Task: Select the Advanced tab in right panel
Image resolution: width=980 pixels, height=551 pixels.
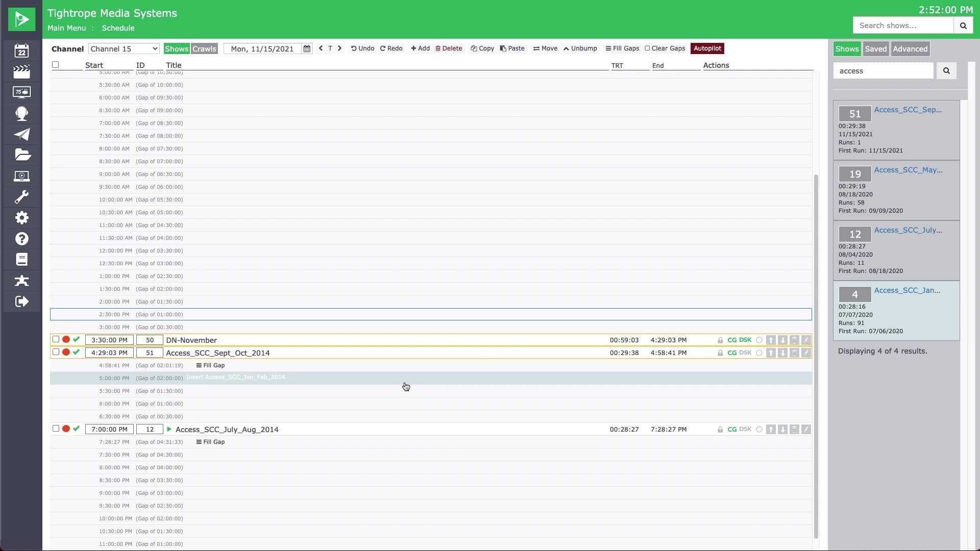Action: [910, 49]
